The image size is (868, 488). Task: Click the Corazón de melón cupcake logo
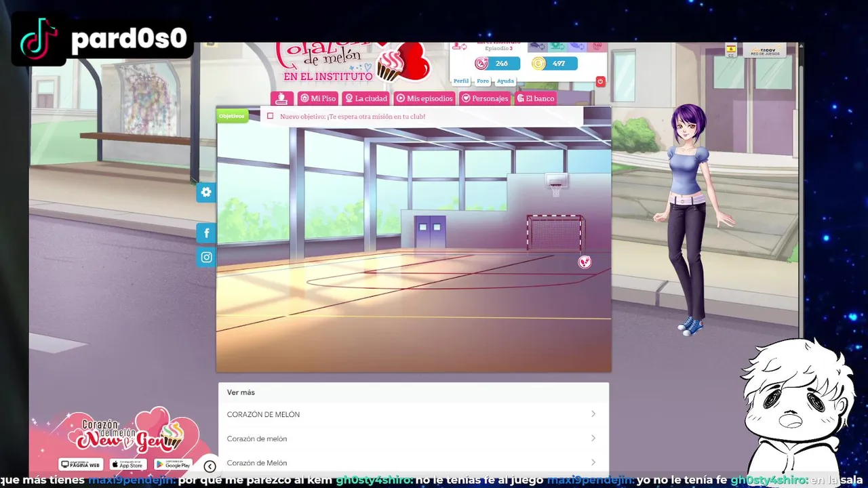click(x=353, y=62)
